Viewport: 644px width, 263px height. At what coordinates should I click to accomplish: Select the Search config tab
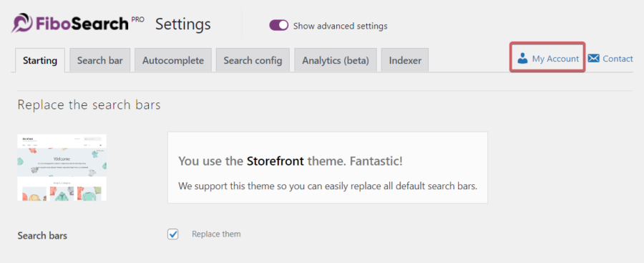253,60
